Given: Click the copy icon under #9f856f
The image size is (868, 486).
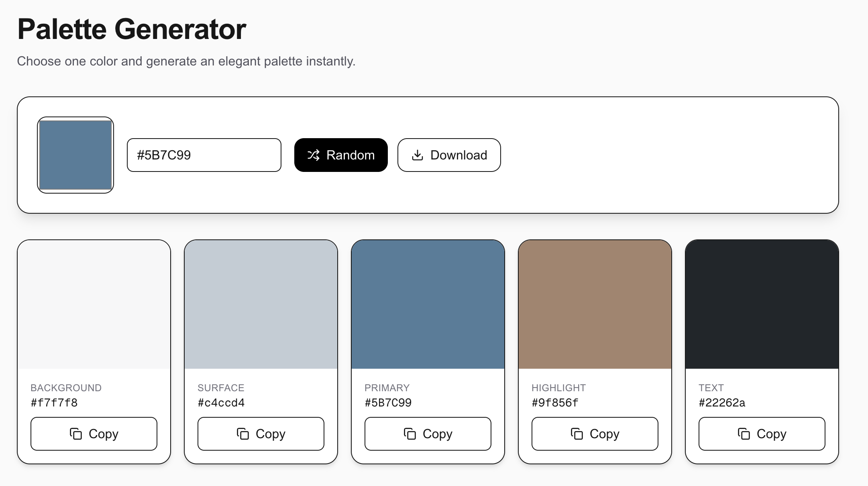Looking at the screenshot, I should [x=577, y=434].
